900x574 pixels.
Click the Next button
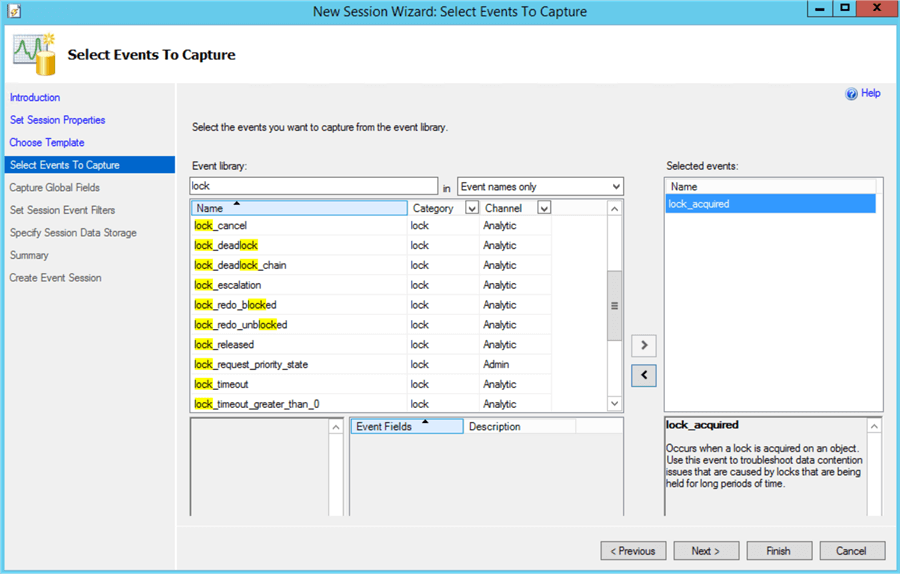(706, 550)
